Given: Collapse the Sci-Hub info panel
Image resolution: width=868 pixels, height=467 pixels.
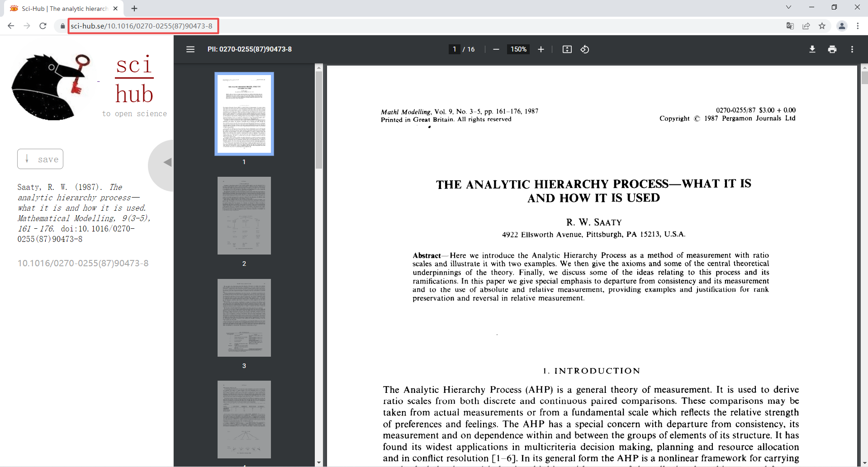Looking at the screenshot, I should (167, 161).
